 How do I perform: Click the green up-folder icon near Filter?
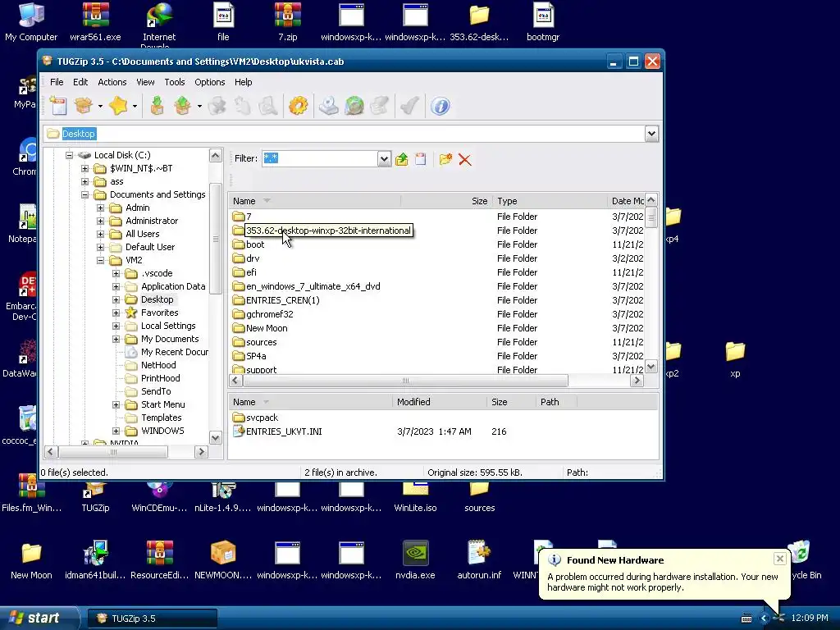[402, 159]
